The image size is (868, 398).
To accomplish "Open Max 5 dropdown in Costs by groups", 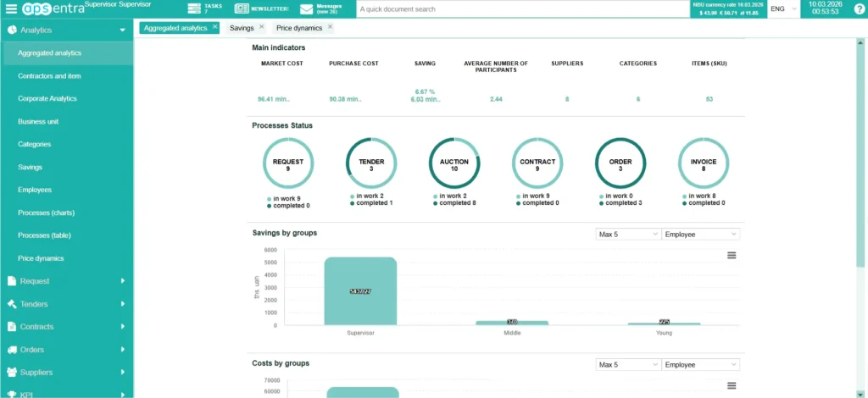I will [x=628, y=365].
